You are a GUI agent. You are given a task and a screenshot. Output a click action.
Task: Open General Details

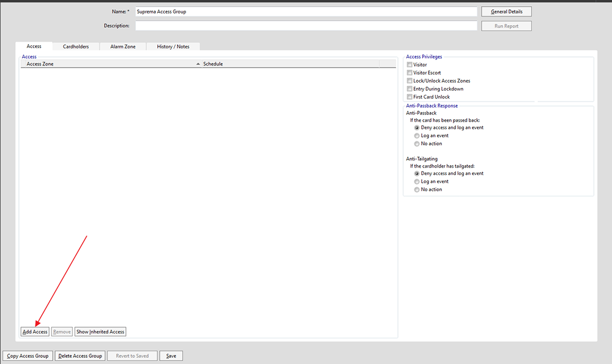pos(506,12)
